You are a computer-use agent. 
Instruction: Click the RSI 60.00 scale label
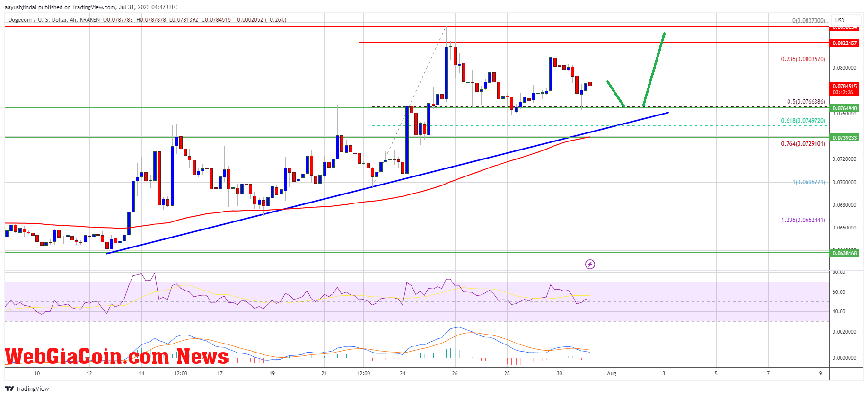tap(839, 292)
